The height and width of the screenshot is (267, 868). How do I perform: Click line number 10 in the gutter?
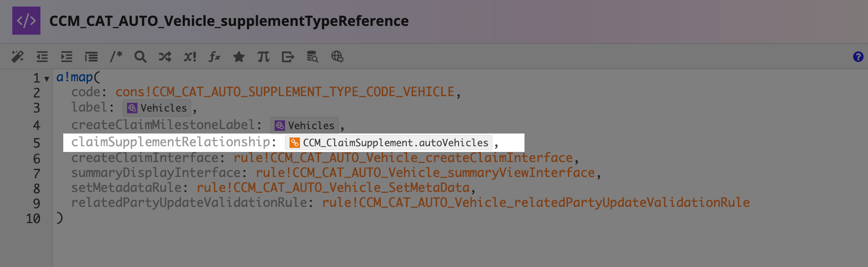tap(33, 219)
